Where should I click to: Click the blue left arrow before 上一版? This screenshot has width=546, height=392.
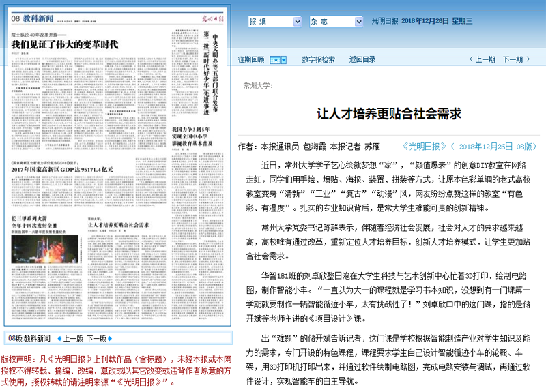[x=59, y=338]
